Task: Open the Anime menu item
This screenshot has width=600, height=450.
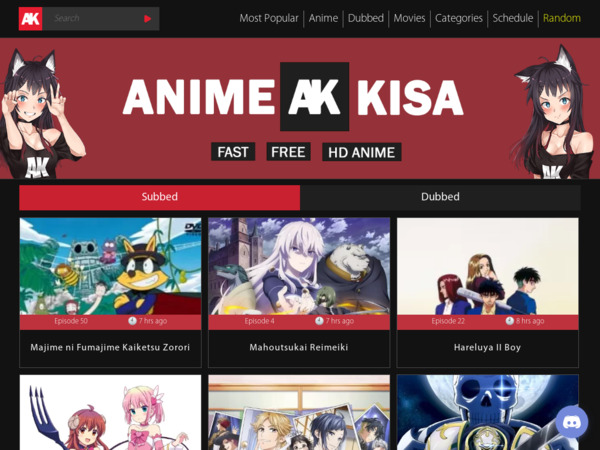Action: coord(323,18)
